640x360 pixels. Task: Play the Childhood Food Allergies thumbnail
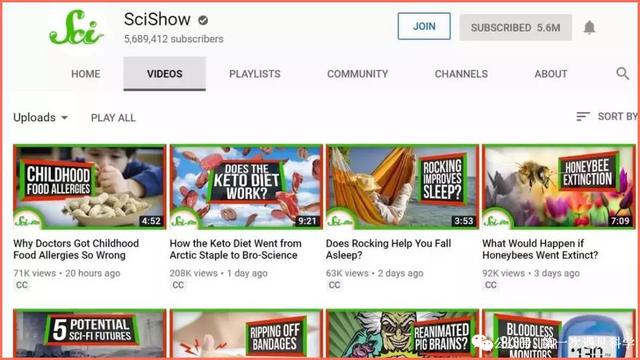(90, 187)
